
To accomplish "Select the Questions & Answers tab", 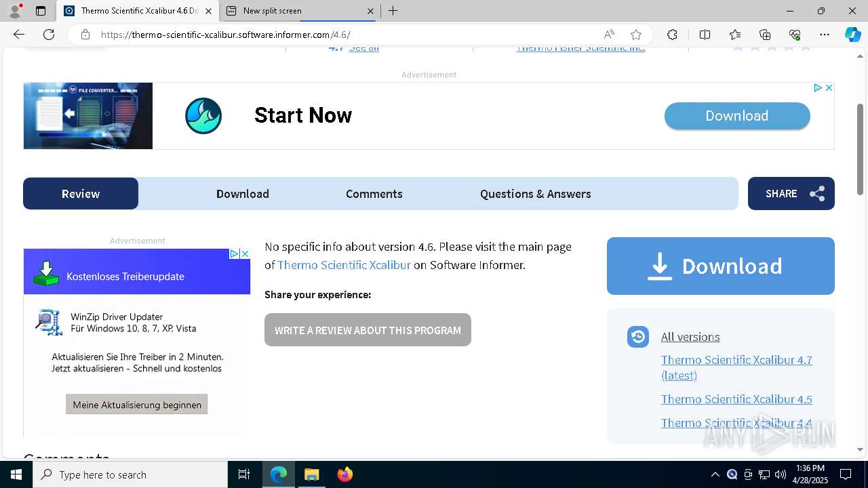I will (x=536, y=194).
